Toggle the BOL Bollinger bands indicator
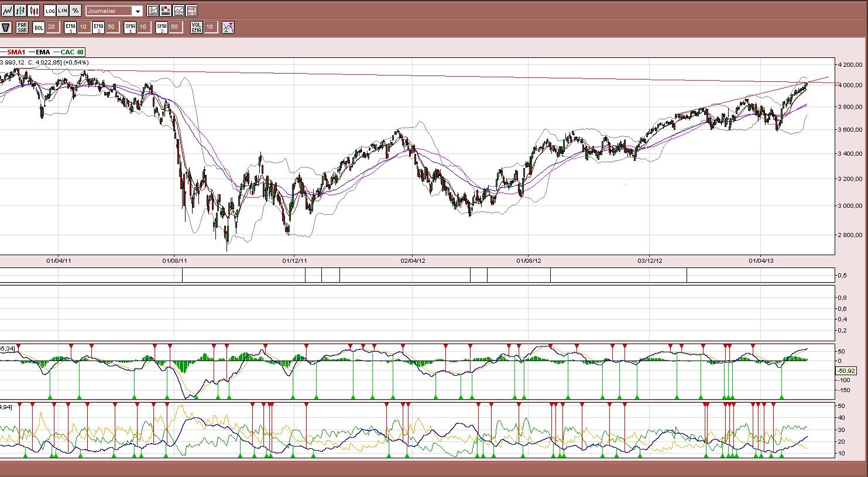This screenshot has width=868, height=477. (x=39, y=28)
